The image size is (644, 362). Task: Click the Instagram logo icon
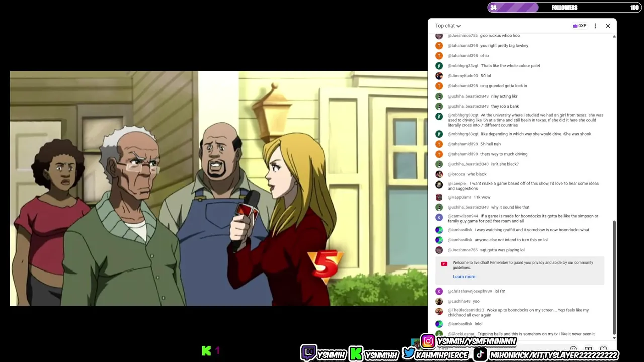(x=428, y=342)
